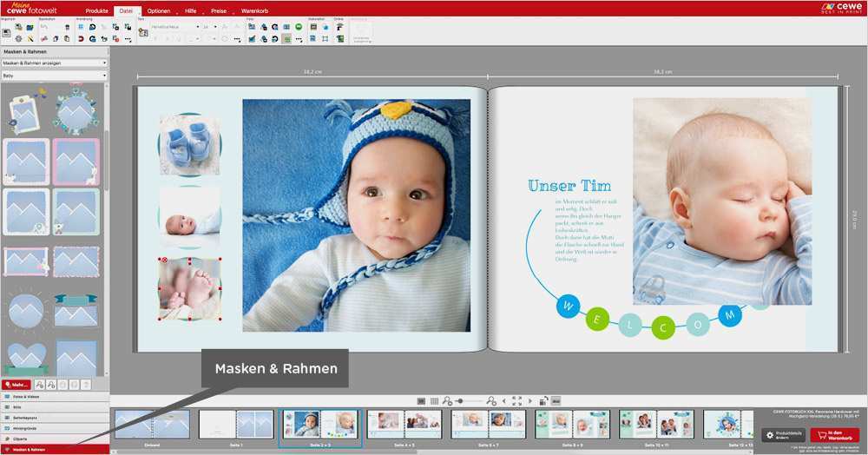The height and width of the screenshot is (455, 868).
Task: Open the Hintergründe panel section
Action: pos(54,428)
